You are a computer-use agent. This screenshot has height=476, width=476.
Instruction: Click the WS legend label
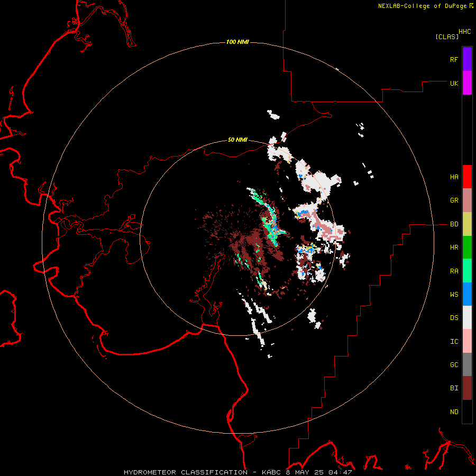coord(454,295)
